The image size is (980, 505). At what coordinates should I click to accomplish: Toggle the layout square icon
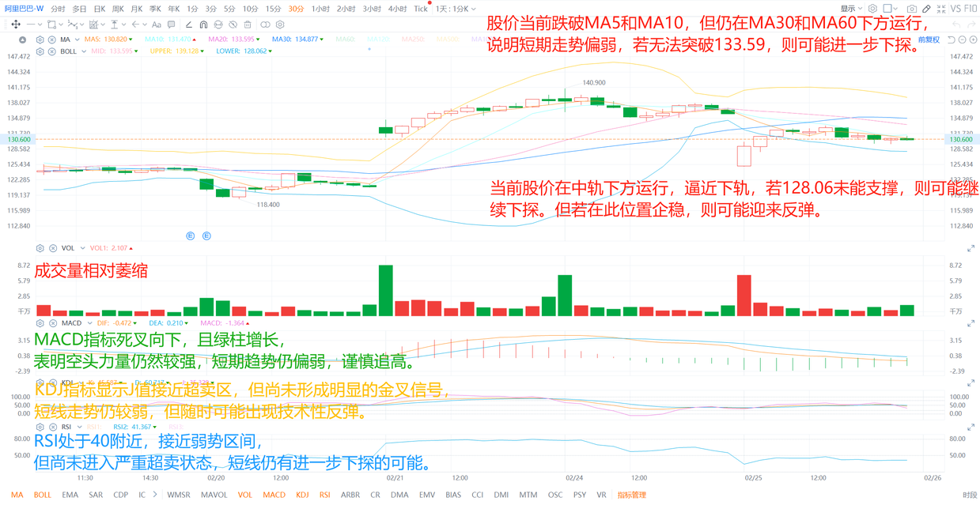point(887,9)
